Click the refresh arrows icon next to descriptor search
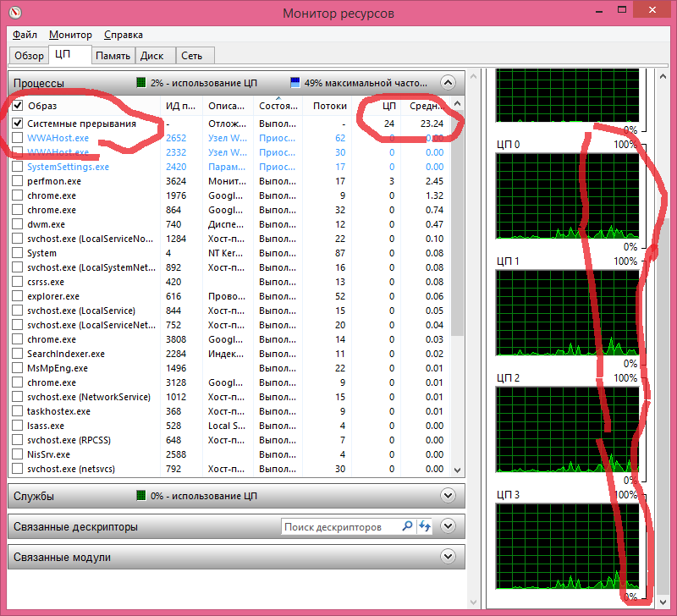 pos(425,526)
